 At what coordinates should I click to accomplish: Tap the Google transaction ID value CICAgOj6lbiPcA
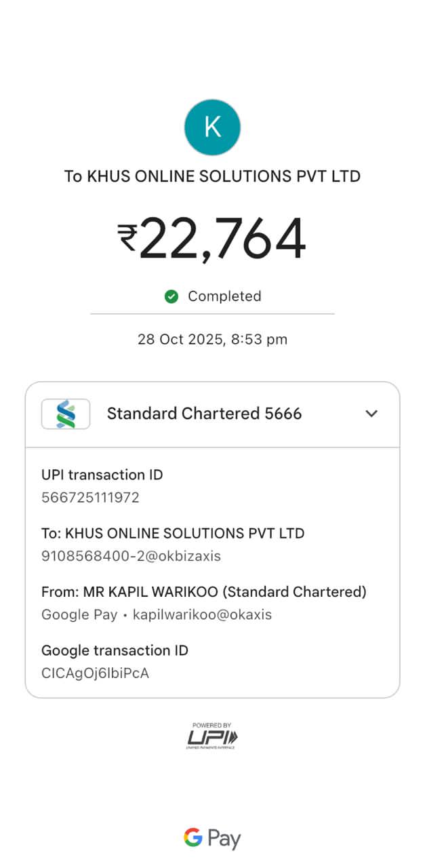tap(95, 673)
